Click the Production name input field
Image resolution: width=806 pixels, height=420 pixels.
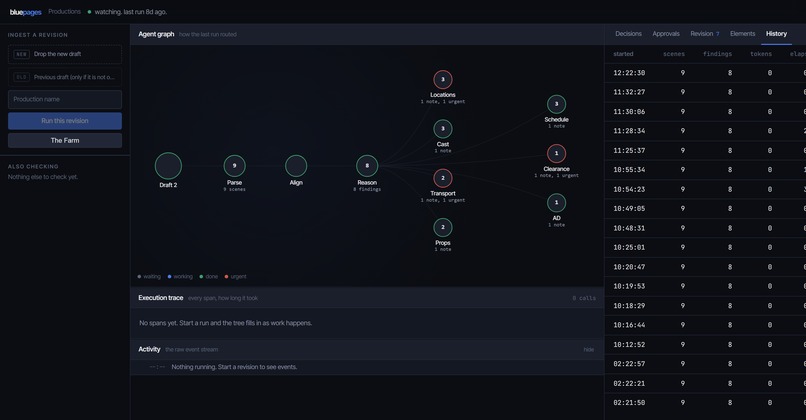pos(65,99)
